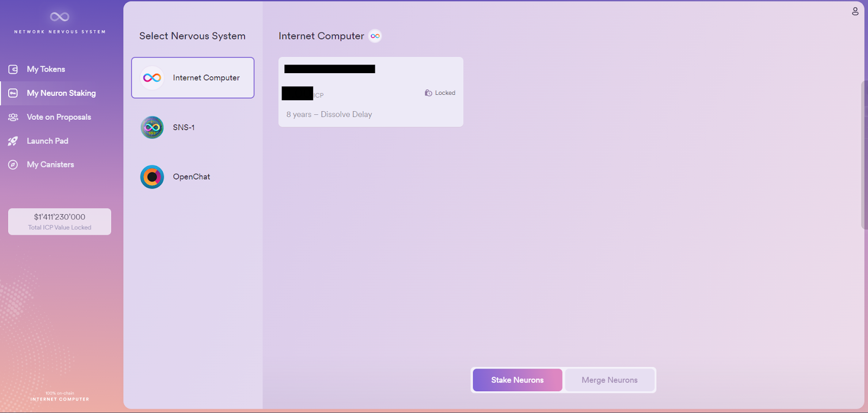Select SNS-1 nervous system

pyautogui.click(x=193, y=127)
